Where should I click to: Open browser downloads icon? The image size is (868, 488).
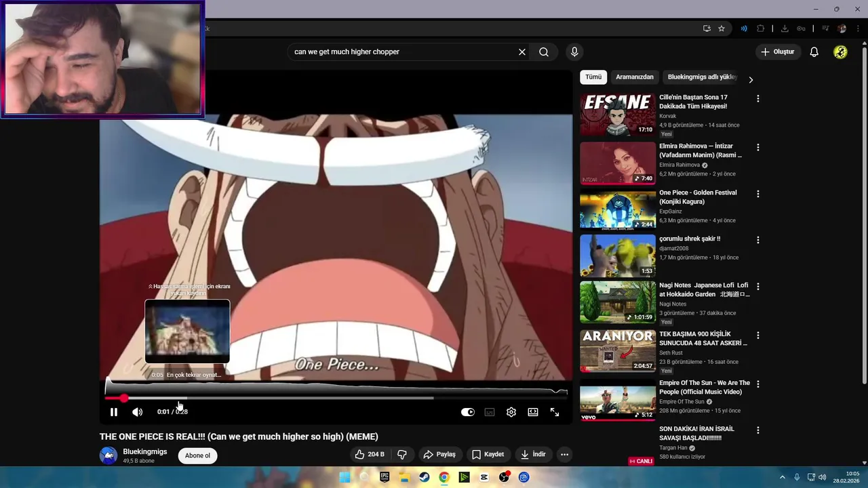click(x=785, y=28)
